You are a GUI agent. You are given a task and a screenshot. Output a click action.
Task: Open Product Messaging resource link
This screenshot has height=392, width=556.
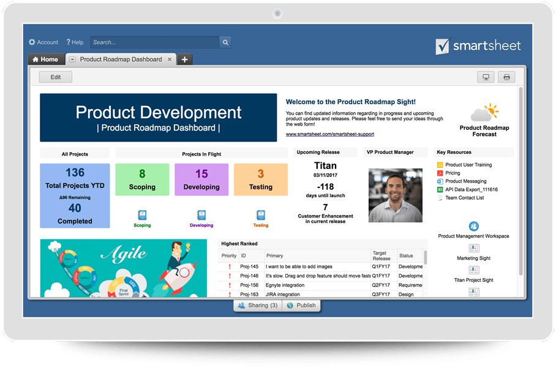coord(465,181)
